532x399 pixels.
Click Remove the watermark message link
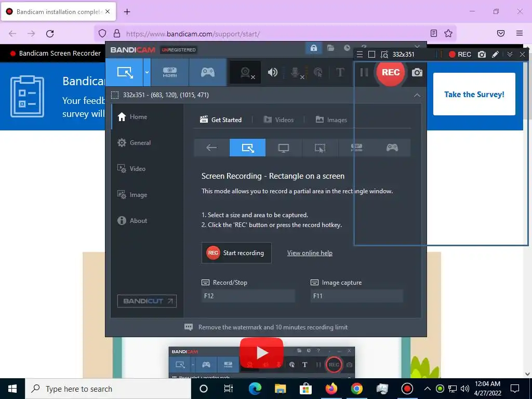tap(273, 327)
